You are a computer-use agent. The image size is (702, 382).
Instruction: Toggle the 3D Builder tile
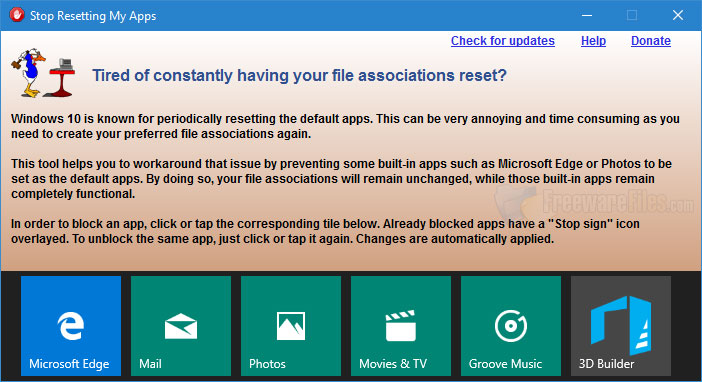621,326
